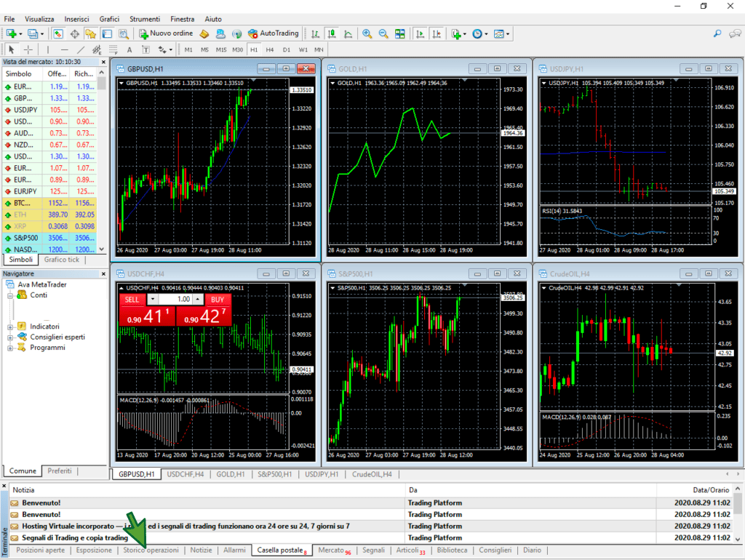Open the virtual hosting cloud icon
The width and height of the screenshot is (745, 560).
point(220,33)
